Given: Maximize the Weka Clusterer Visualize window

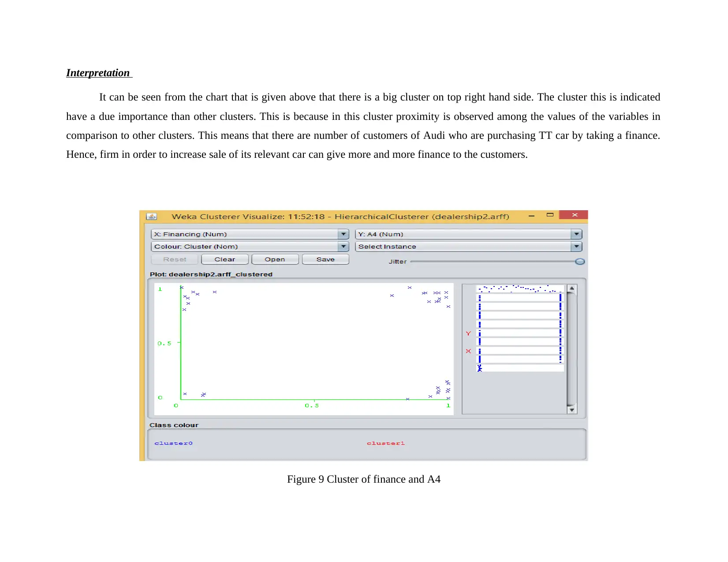Looking at the screenshot, I should click(x=550, y=215).
